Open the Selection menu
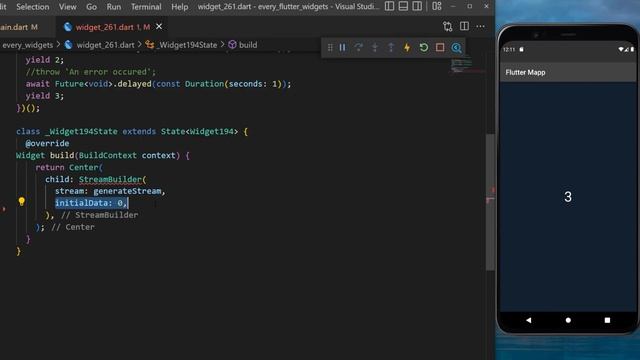640x360 pixels. 33,7
